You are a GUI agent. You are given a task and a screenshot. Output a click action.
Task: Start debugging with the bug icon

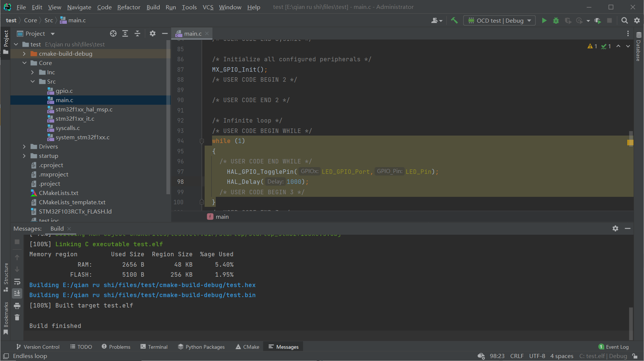pos(556,20)
